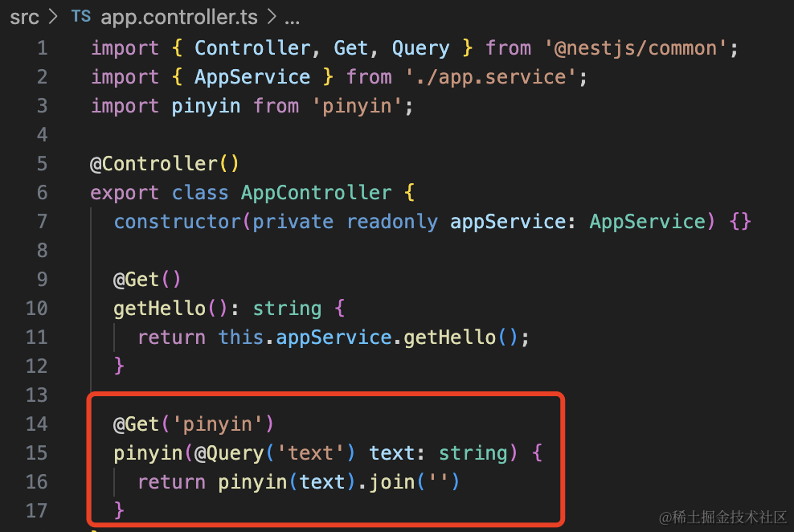This screenshot has height=532, width=794.
Task: Click the getHello method name on line 10
Action: [x=160, y=309]
